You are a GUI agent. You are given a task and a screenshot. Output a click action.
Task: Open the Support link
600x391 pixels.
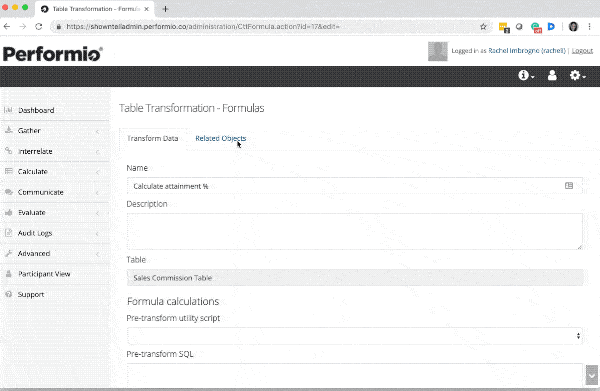[x=31, y=295]
